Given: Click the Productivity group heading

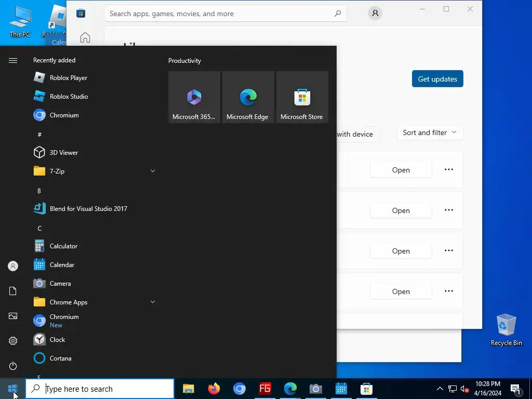Looking at the screenshot, I should (x=184, y=61).
